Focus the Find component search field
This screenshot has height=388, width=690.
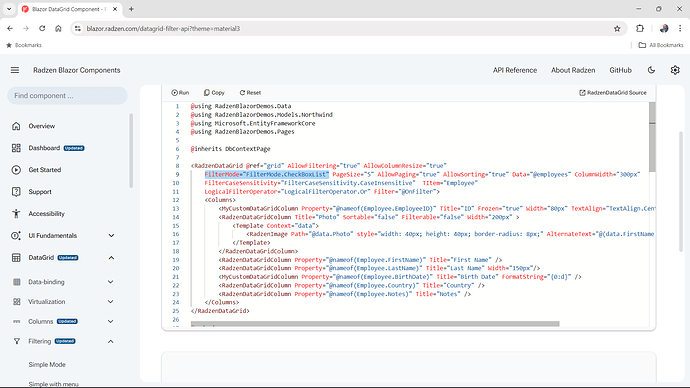coord(67,96)
